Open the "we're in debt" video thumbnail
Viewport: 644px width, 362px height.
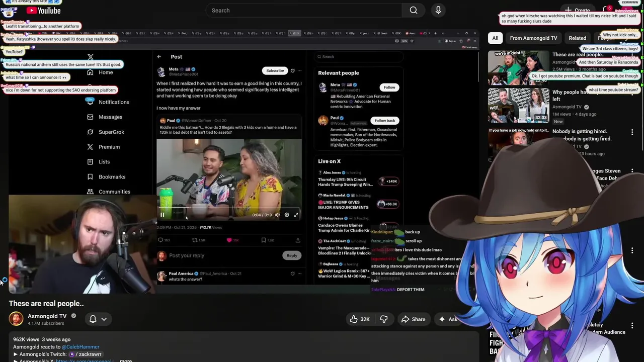[x=518, y=67]
